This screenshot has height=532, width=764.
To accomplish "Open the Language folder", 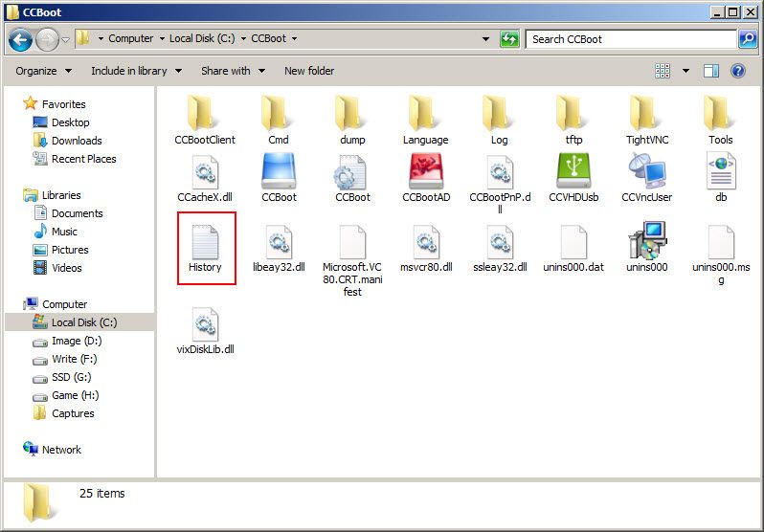I will 425,121.
